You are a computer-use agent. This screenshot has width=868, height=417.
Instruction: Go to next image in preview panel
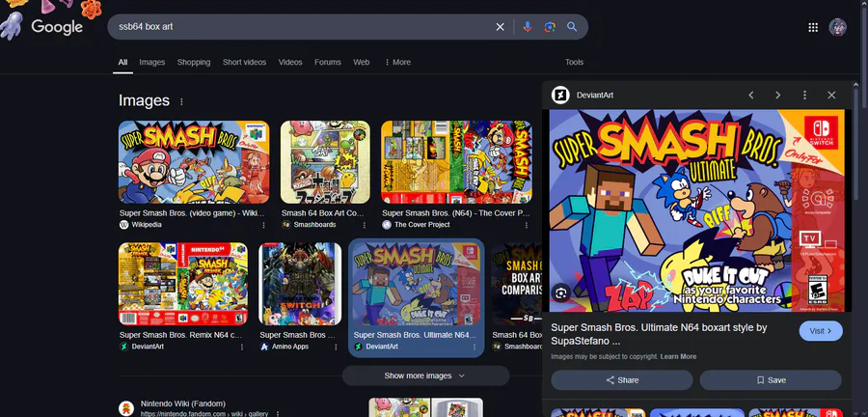pos(777,96)
